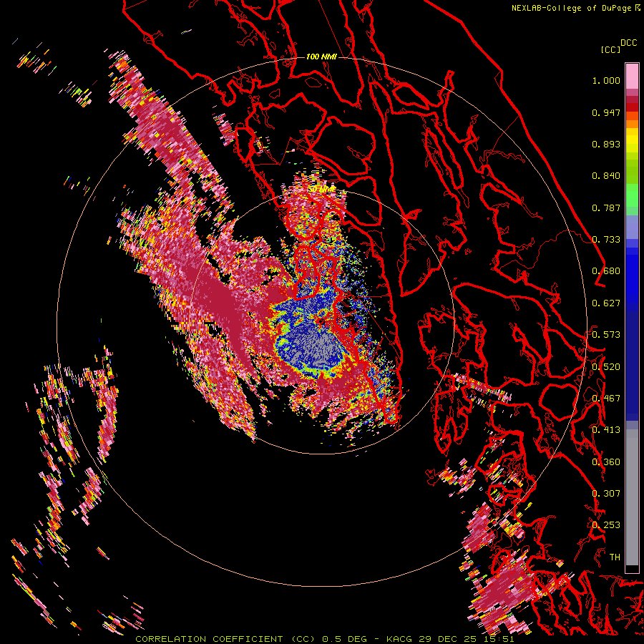Select the 0.893 color scale value
The image size is (644, 644).
point(606,144)
